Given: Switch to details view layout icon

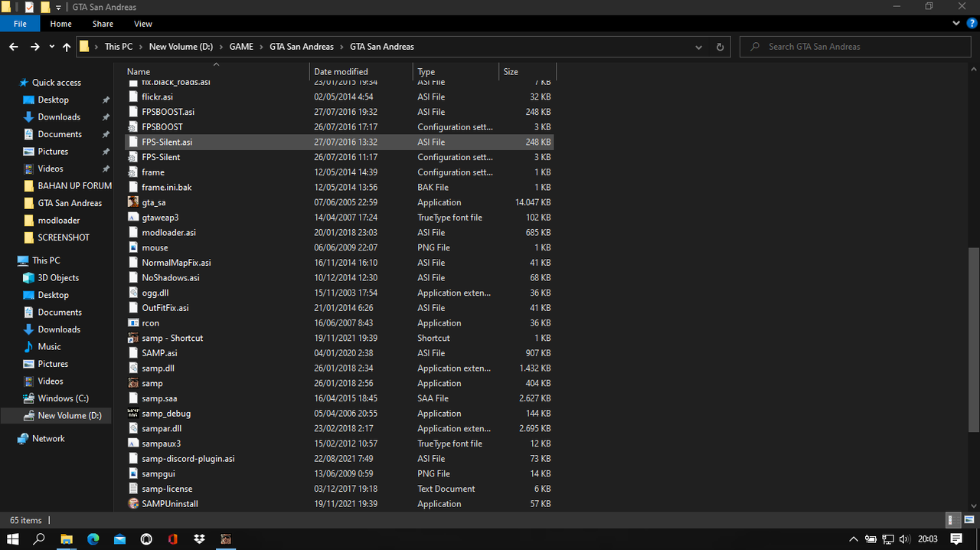Looking at the screenshot, I should pyautogui.click(x=953, y=520).
